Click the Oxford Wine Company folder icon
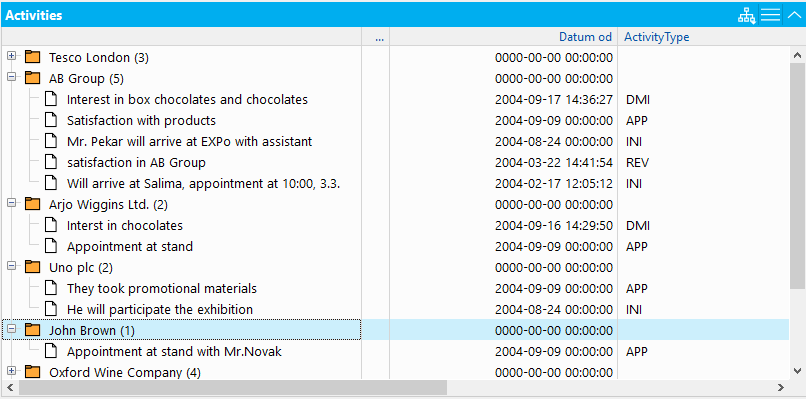 (x=32, y=371)
